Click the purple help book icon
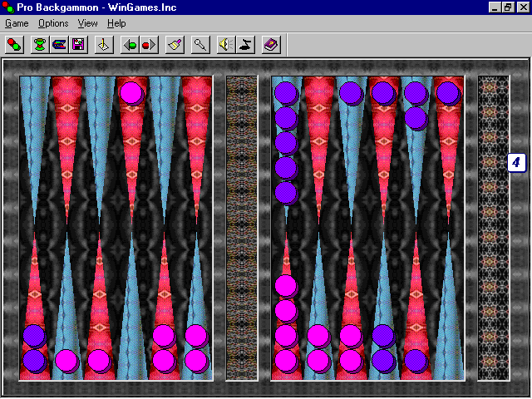This screenshot has height=399, width=532. [271, 45]
